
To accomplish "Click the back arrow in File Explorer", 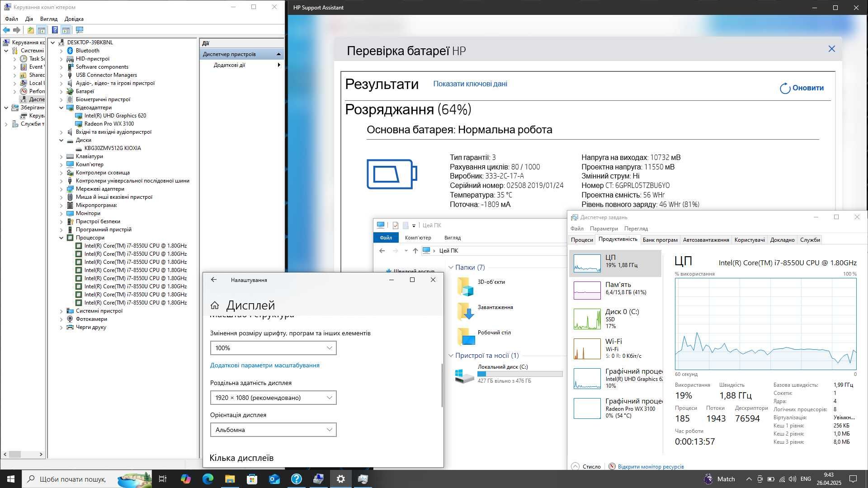I will (382, 251).
